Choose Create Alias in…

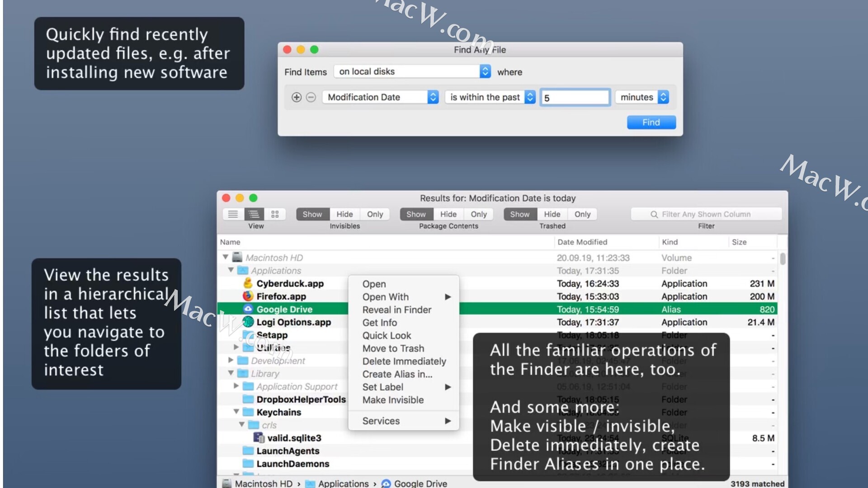point(404,374)
